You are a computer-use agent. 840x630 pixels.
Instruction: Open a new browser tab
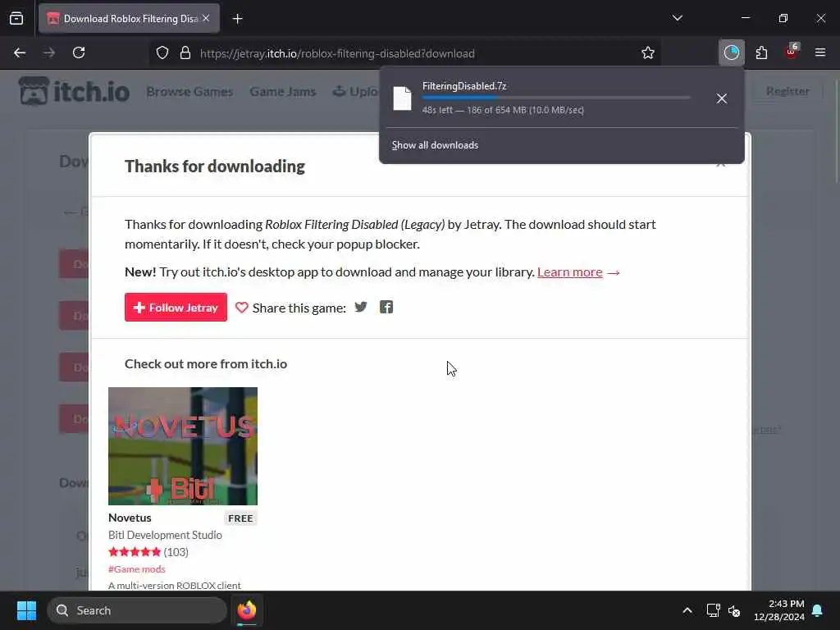[x=237, y=19]
